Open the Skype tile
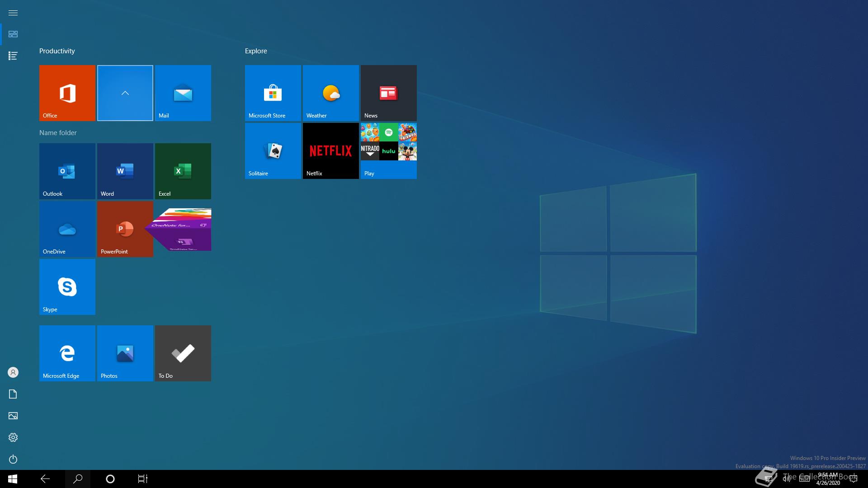The image size is (868, 488). (67, 286)
